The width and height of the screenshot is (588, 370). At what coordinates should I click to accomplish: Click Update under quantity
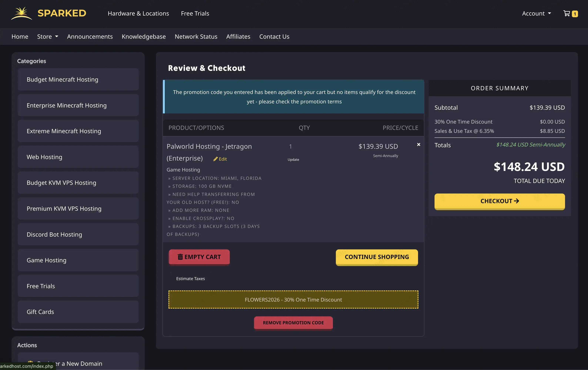(293, 159)
